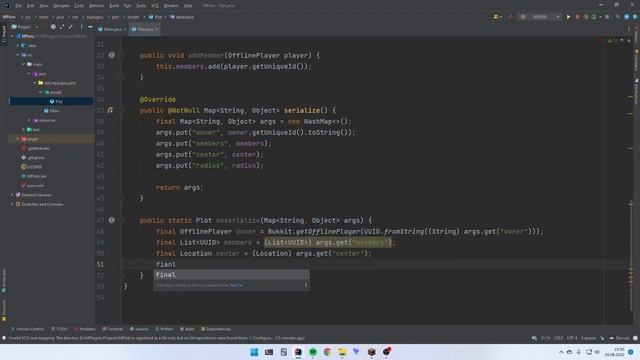
Task: Open the Problems tool window
Action: (84, 329)
